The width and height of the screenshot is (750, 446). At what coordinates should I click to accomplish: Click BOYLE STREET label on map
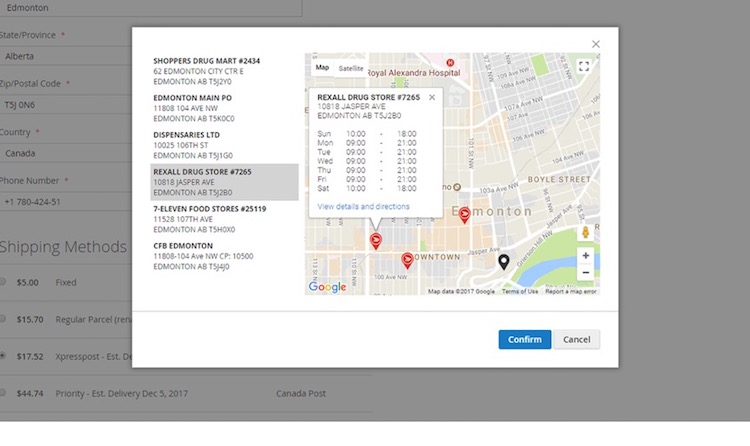click(559, 179)
